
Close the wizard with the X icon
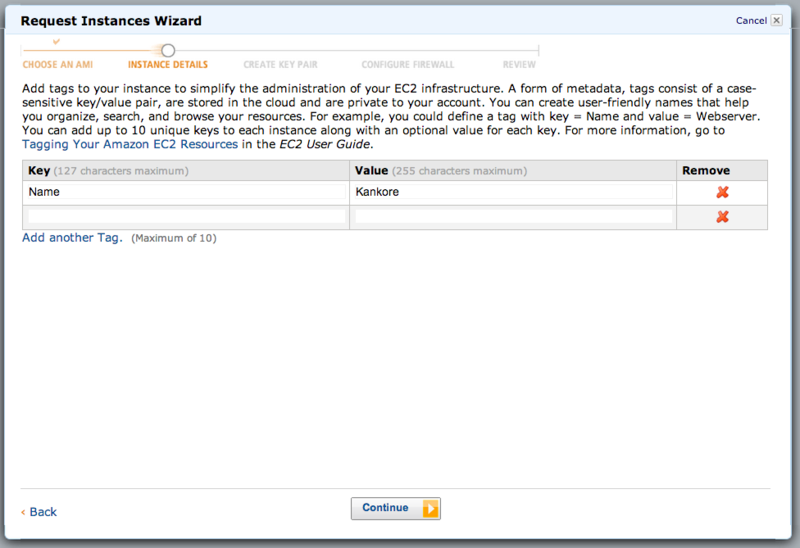[776, 20]
